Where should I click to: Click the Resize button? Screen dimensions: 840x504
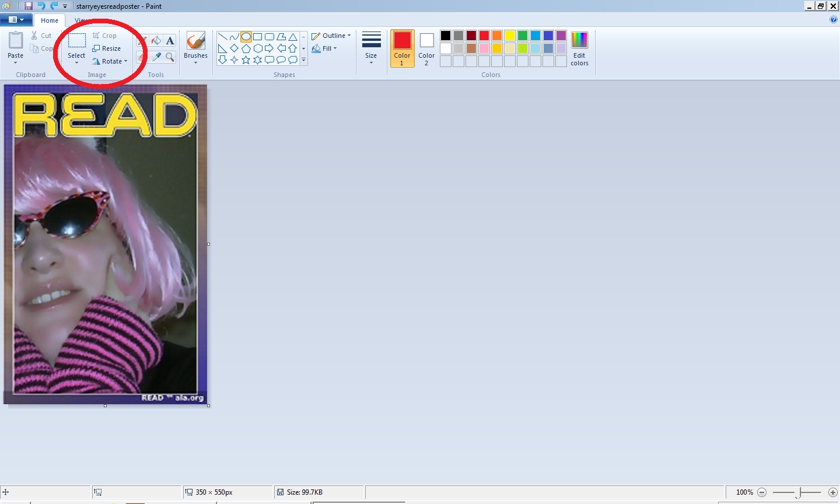[x=107, y=48]
